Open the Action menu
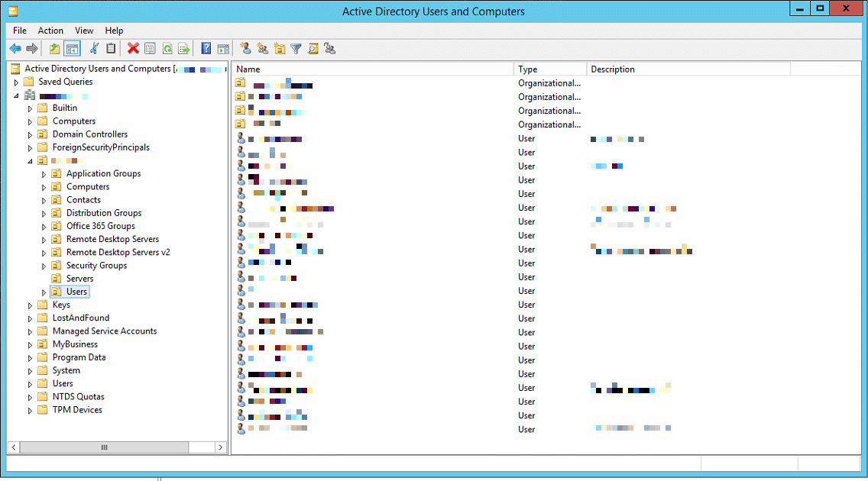The height and width of the screenshot is (481, 868). (x=50, y=31)
